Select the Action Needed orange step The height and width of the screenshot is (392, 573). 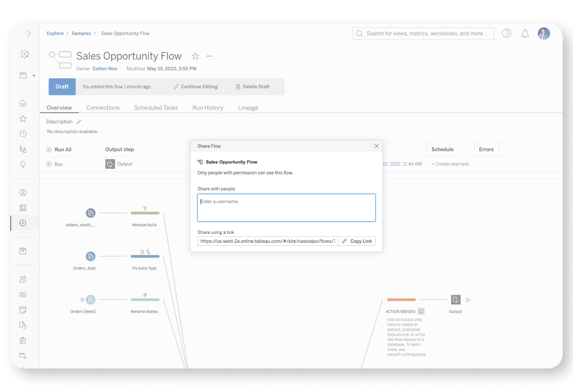point(401,300)
